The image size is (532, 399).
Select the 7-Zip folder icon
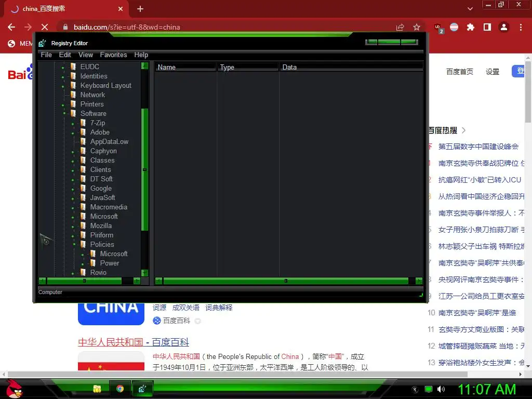point(83,123)
